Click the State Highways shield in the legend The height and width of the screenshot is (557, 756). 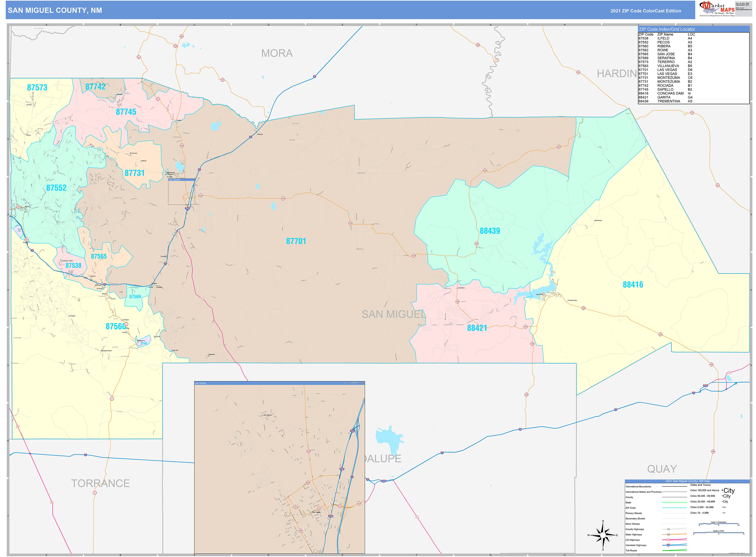668,535
